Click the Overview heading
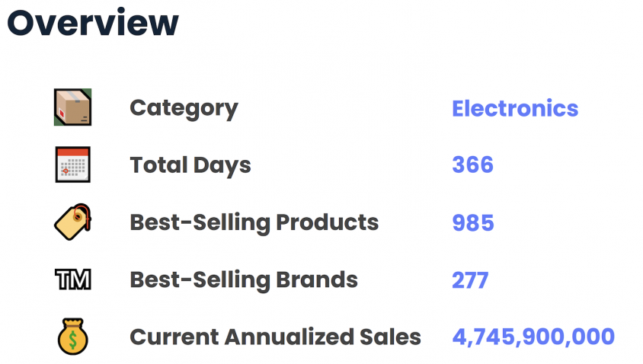This screenshot has height=364, width=643. (x=93, y=23)
